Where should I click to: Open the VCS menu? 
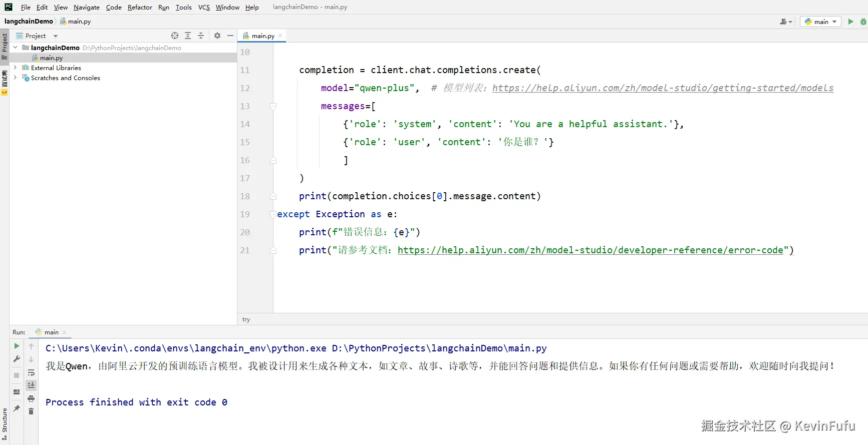pos(204,7)
